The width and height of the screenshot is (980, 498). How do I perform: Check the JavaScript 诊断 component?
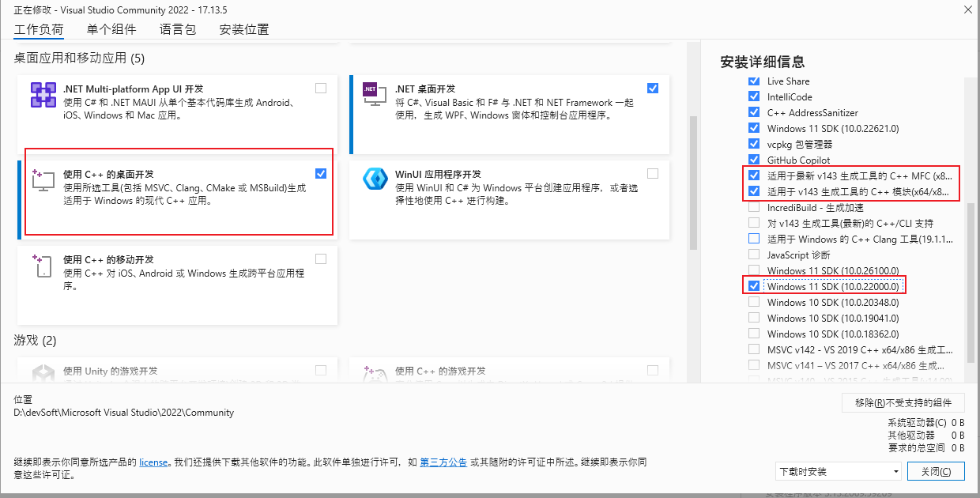coord(754,255)
